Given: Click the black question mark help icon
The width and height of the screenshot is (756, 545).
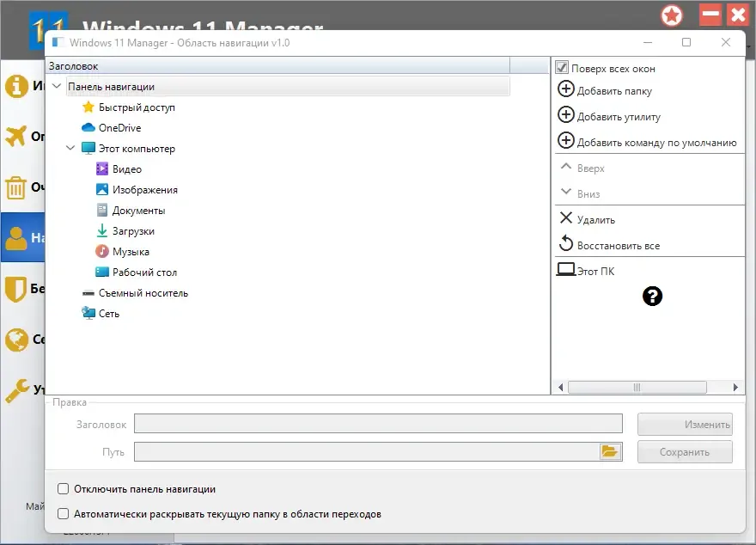Looking at the screenshot, I should 652,296.
